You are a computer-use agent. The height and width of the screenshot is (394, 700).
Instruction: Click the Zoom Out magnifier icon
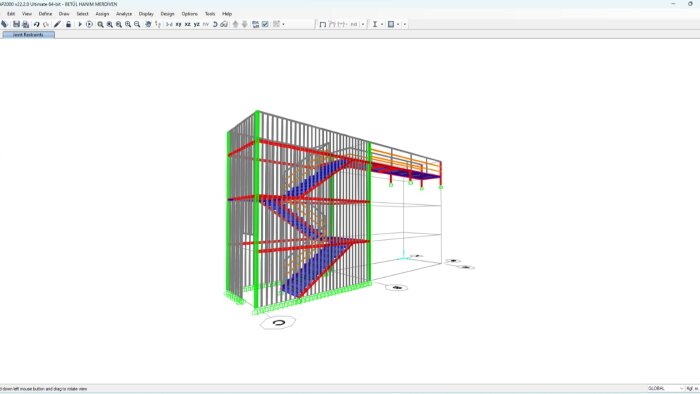(137, 25)
